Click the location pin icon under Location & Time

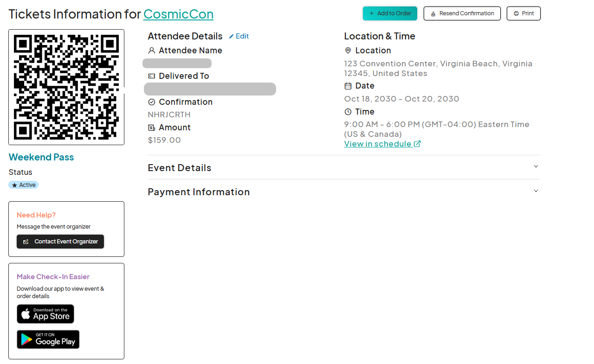[x=348, y=50]
